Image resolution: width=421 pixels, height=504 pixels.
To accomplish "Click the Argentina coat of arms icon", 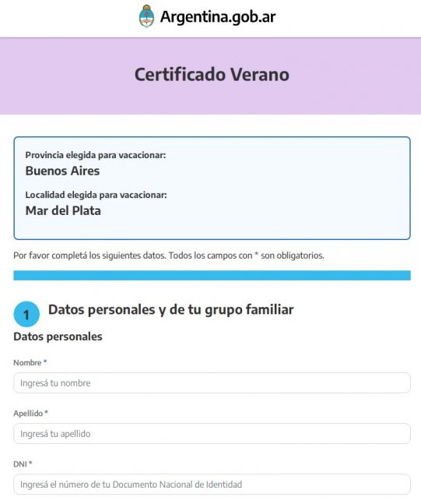I will coord(146,16).
